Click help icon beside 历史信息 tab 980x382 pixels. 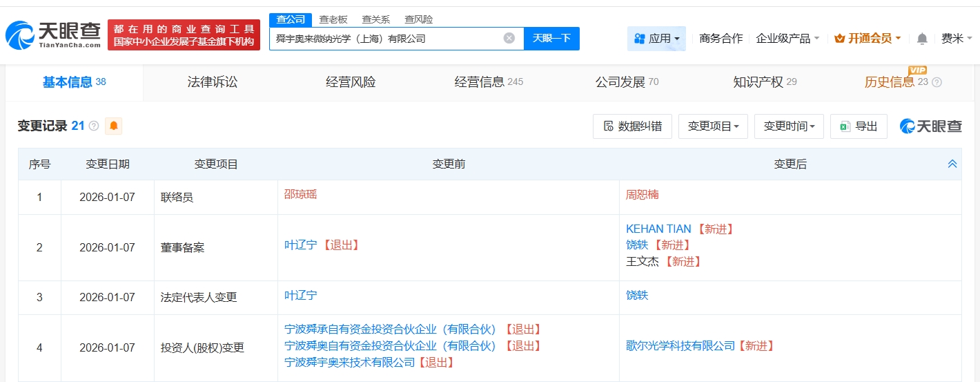pyautogui.click(x=937, y=82)
